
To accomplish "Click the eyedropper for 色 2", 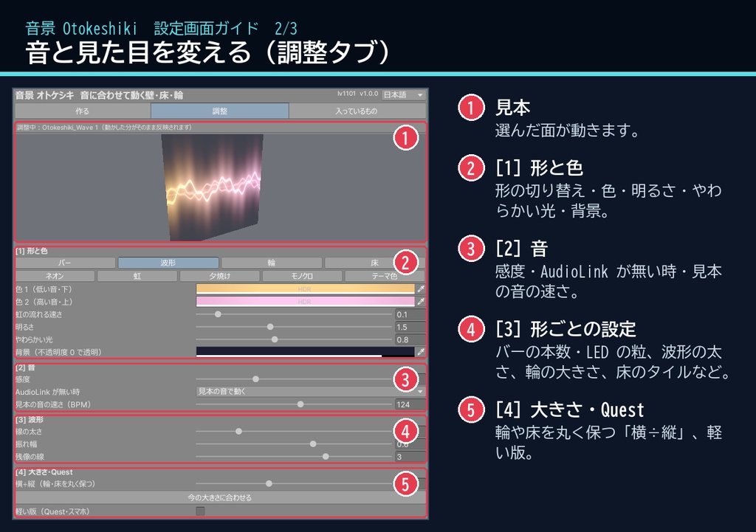I will (x=420, y=302).
